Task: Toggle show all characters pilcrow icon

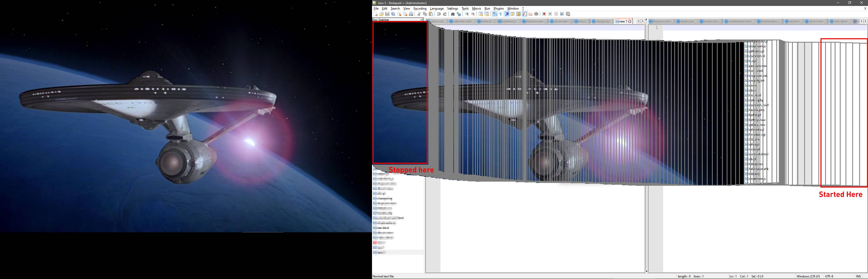Action: pos(501,14)
